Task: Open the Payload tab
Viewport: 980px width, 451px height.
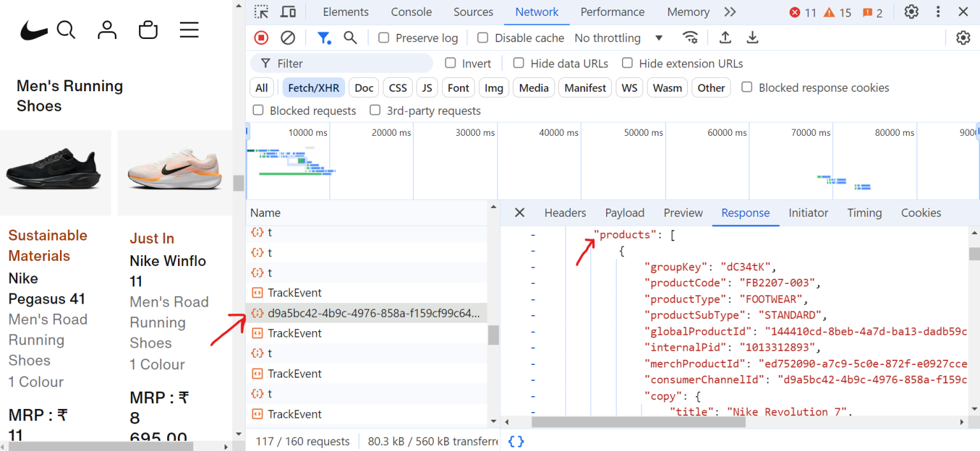Action: pos(624,212)
